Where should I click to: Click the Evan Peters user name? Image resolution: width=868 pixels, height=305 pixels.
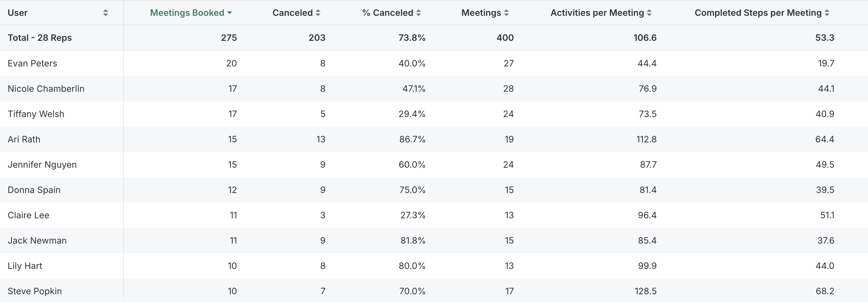[x=32, y=63]
